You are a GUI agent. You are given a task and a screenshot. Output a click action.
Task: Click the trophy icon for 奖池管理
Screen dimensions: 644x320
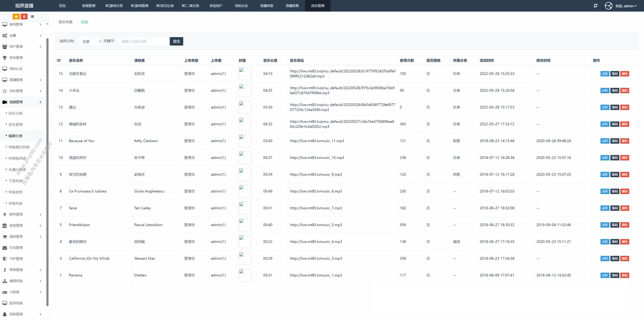click(x=5, y=58)
